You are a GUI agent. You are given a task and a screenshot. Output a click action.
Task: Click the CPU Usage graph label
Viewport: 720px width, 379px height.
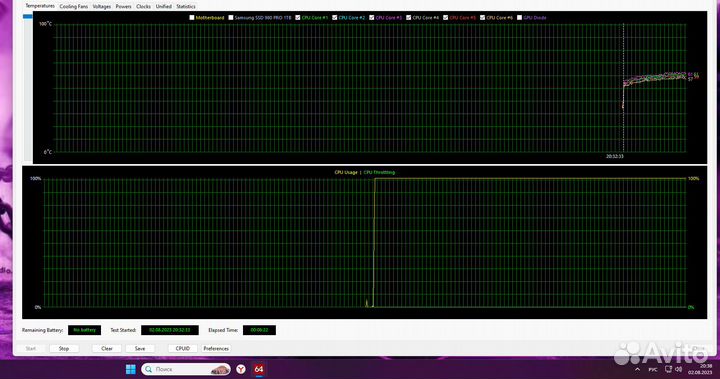[x=346, y=172]
